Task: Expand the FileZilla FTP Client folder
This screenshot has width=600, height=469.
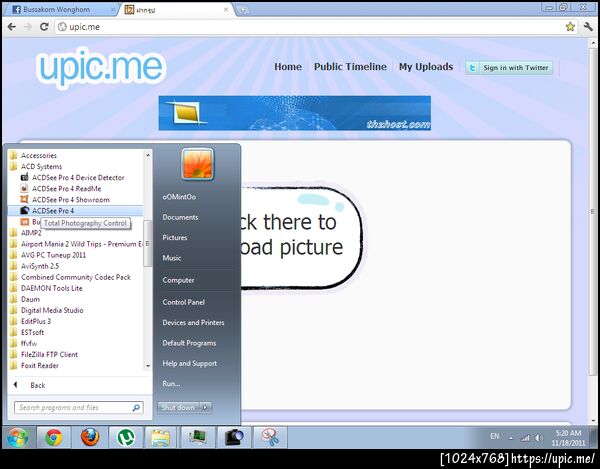Action: pyautogui.click(x=49, y=355)
